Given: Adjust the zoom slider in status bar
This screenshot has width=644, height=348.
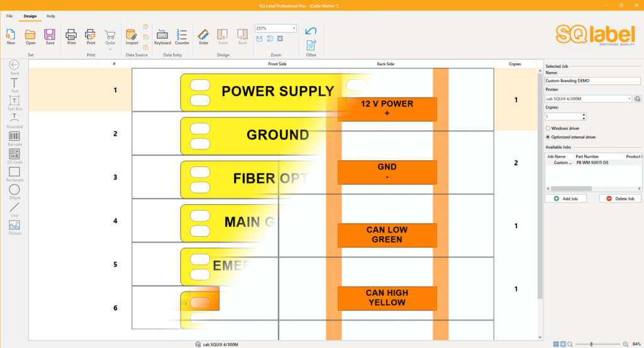Looking at the screenshot, I should point(591,344).
